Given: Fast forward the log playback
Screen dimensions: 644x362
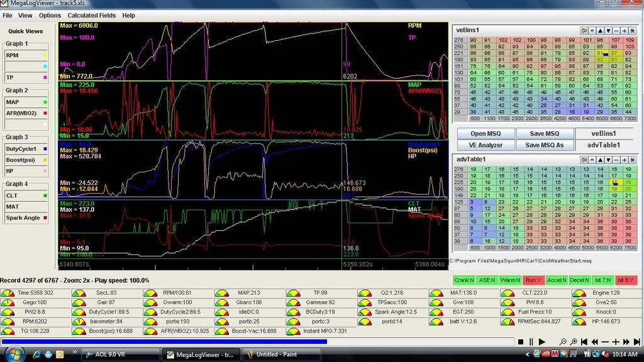Looking at the screenshot, I should pos(626,341).
